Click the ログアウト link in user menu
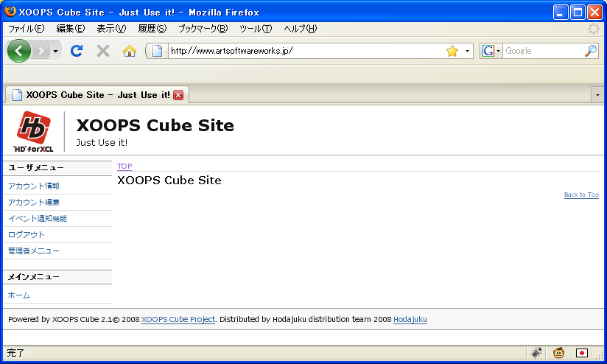Image resolution: width=607 pixels, height=364 pixels. pyautogui.click(x=26, y=234)
